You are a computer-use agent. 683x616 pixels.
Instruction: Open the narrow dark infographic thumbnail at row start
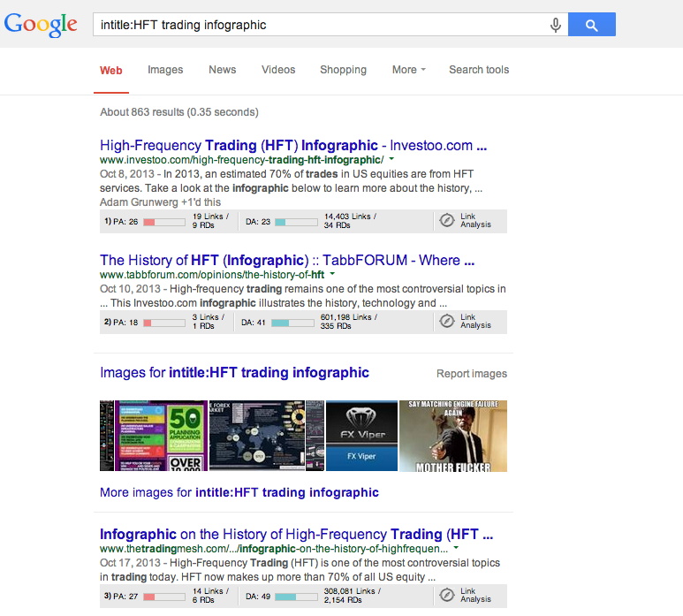coord(107,436)
